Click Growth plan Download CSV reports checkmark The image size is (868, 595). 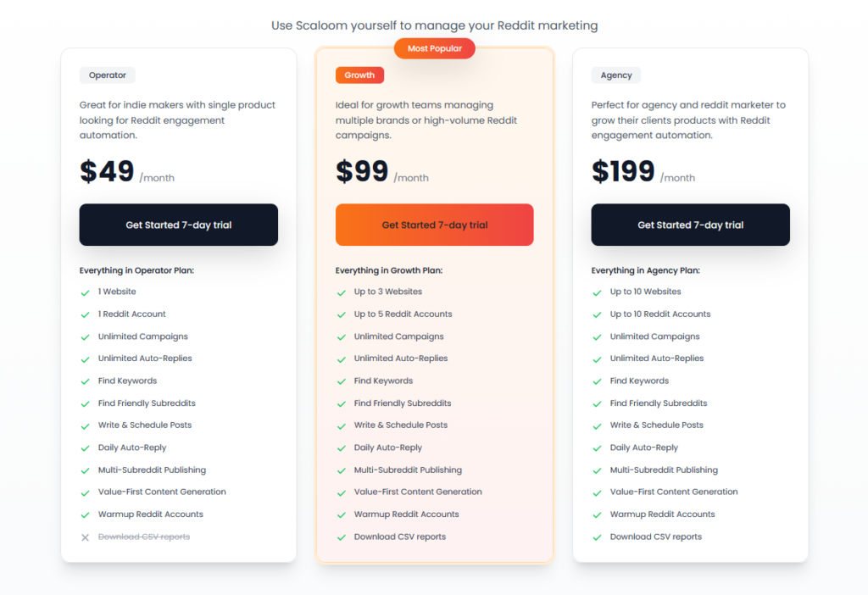point(341,537)
